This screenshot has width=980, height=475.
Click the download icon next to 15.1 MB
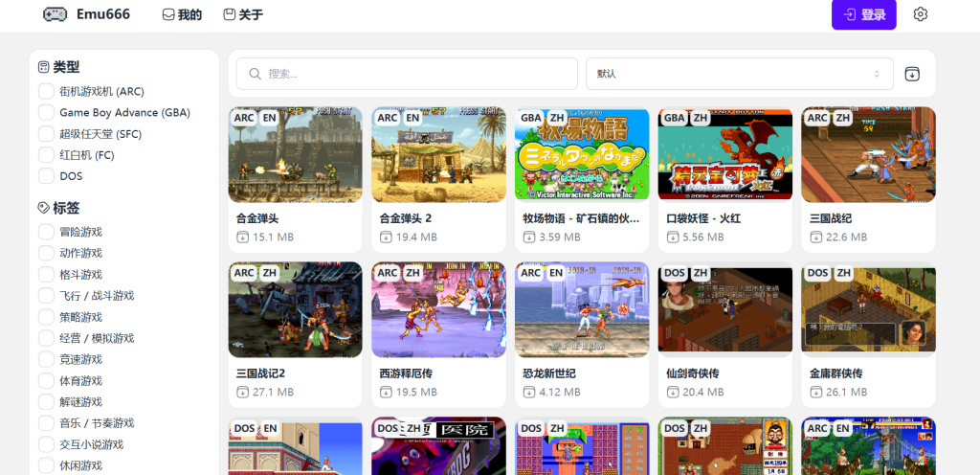point(242,237)
